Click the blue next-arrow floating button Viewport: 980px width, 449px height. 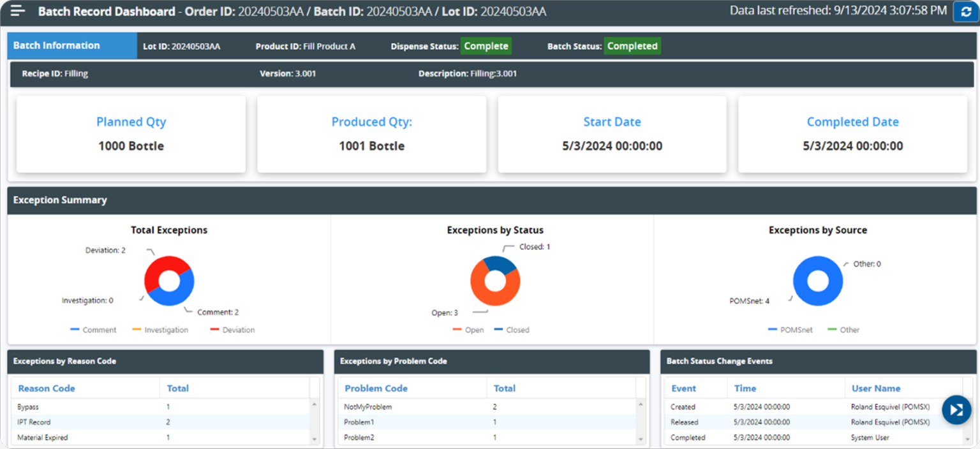click(956, 409)
